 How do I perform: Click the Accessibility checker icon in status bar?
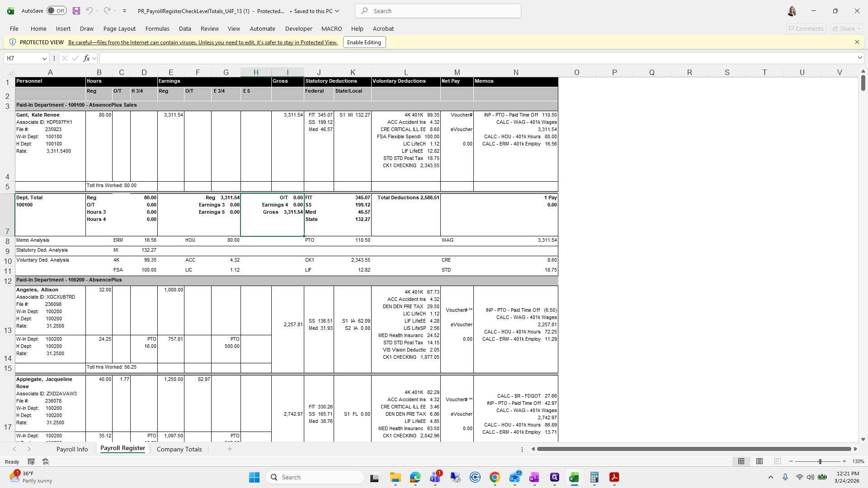45,461
